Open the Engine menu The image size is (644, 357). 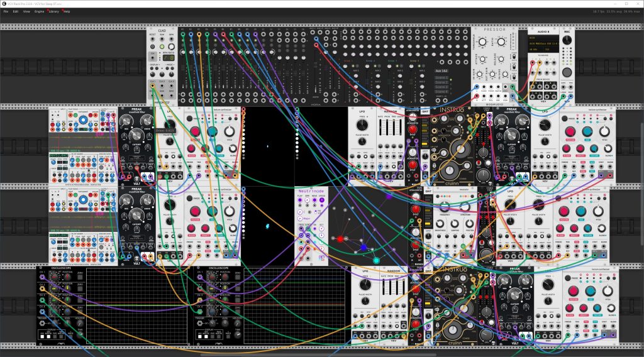click(x=40, y=11)
